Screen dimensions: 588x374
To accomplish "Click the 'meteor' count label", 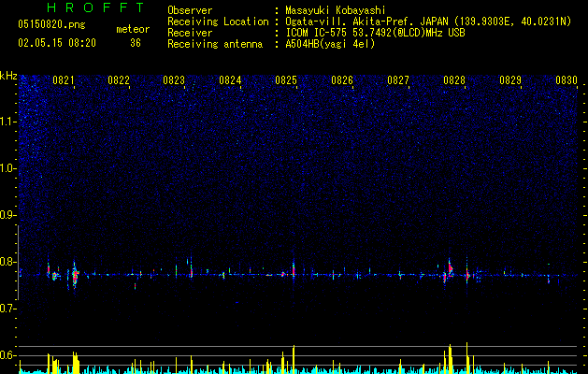I will (x=133, y=29).
